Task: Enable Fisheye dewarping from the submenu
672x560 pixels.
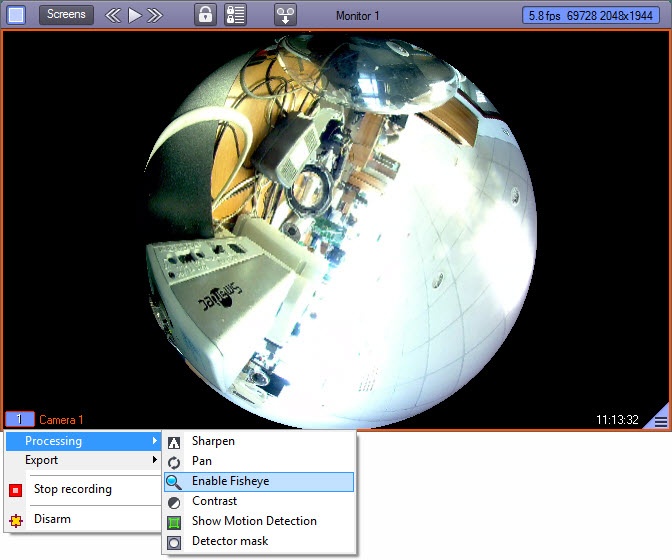Action: tap(230, 481)
